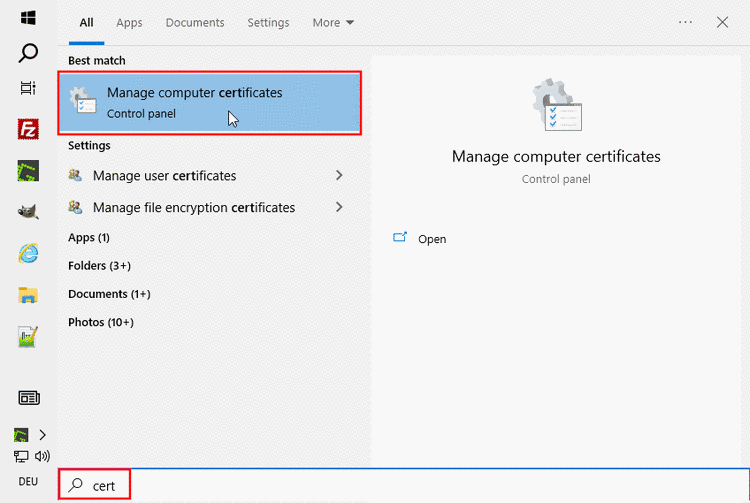Launch FileZilla from the taskbar
Viewport: 750px width, 503px height.
point(28,129)
